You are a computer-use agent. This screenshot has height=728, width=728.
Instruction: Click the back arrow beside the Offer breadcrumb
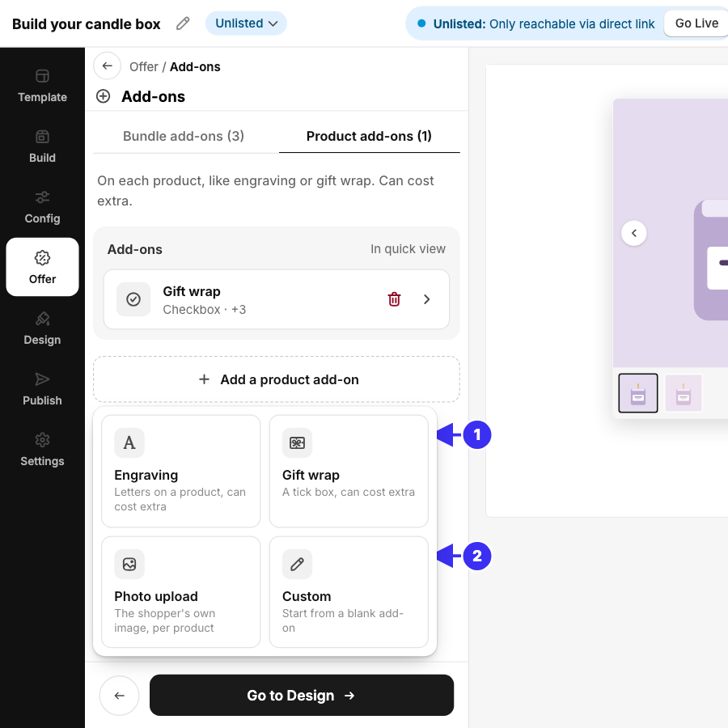coord(108,66)
